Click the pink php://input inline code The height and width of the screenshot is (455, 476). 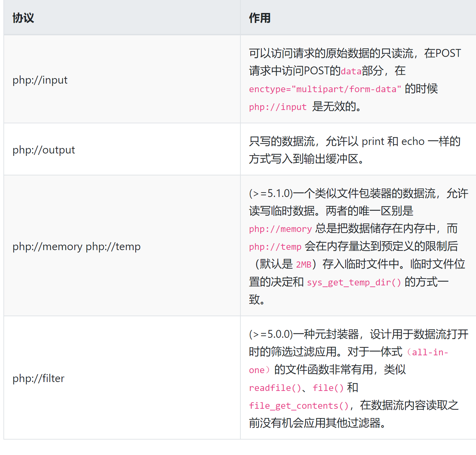click(278, 107)
